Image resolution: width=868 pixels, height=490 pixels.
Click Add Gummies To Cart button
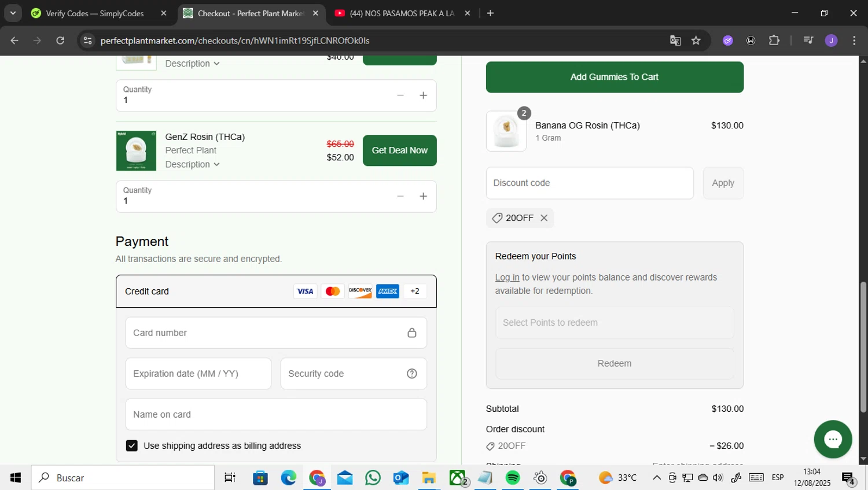point(615,77)
